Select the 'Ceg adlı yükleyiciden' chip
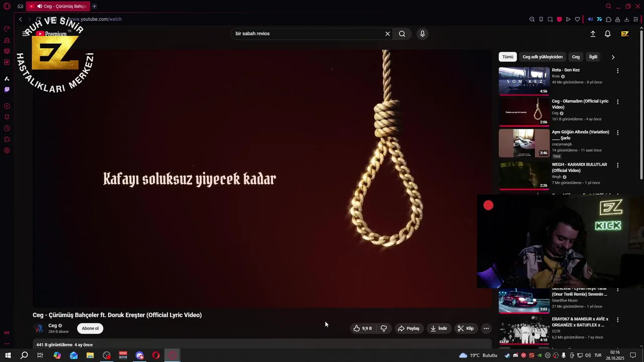The width and height of the screenshot is (644, 362). point(542,57)
